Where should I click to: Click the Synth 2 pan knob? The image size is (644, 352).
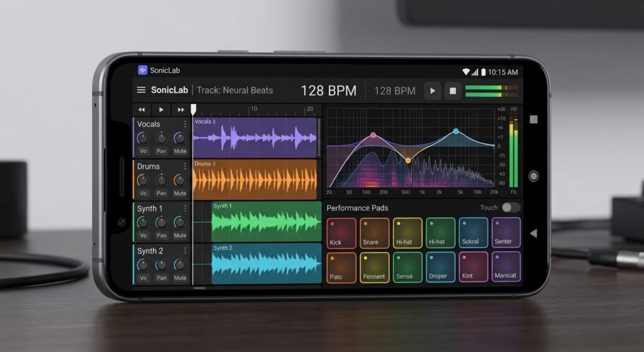[x=162, y=264]
